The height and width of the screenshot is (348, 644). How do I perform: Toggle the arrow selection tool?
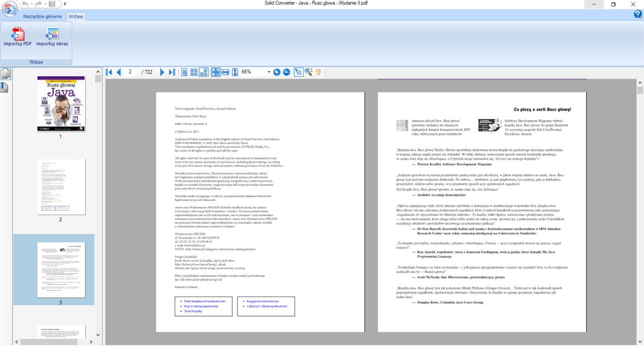click(x=298, y=72)
